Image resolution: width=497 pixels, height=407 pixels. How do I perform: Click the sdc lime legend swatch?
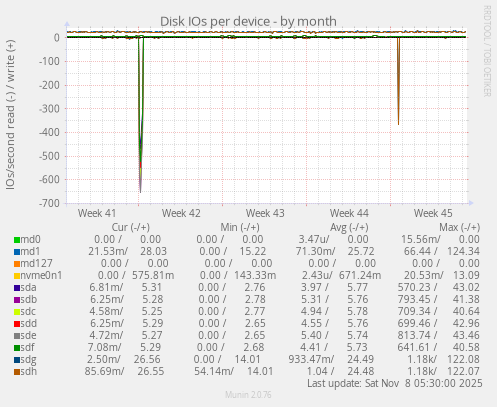pos(17,312)
